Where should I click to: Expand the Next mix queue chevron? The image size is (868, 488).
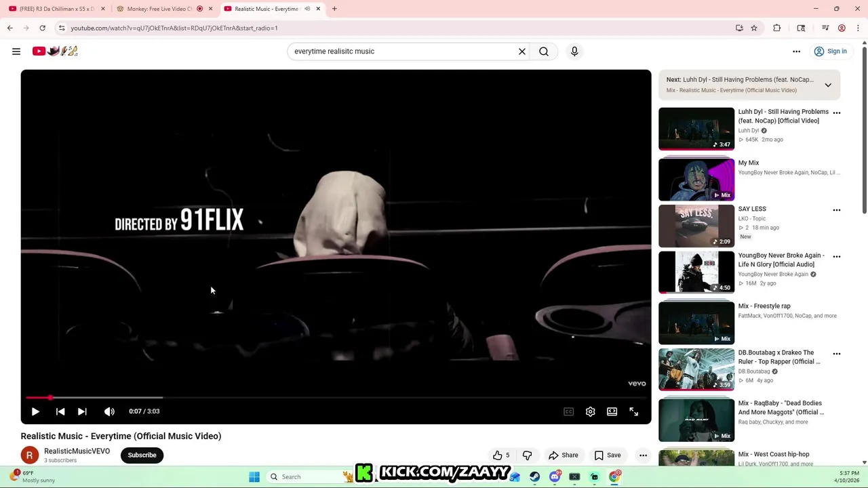point(828,85)
